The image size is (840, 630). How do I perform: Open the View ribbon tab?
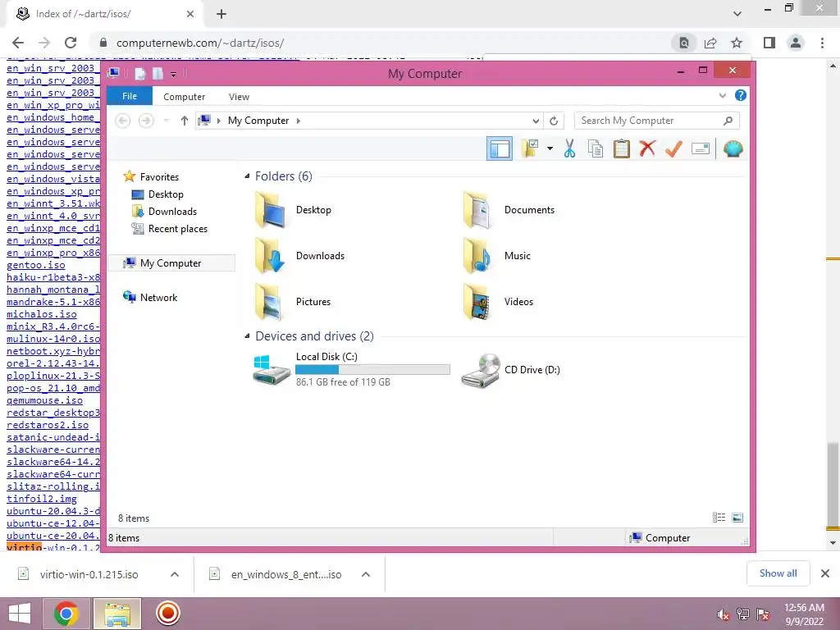(x=239, y=97)
